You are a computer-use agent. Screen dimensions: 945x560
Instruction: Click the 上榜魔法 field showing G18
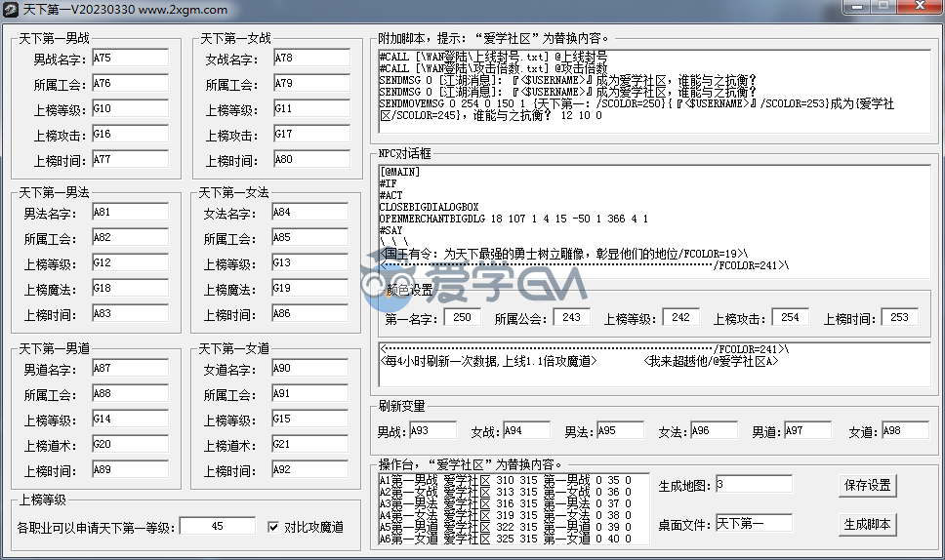coord(130,289)
